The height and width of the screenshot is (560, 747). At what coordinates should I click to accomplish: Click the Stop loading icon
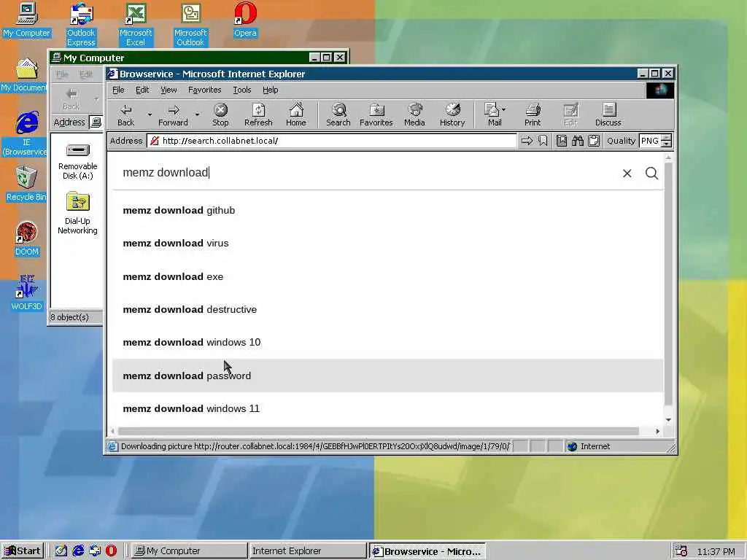220,115
